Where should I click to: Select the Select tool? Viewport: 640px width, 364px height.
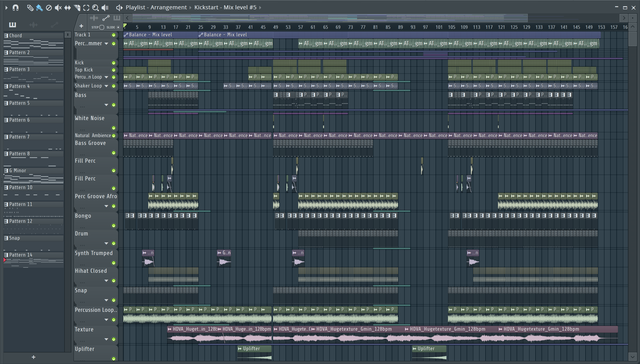coord(86,8)
